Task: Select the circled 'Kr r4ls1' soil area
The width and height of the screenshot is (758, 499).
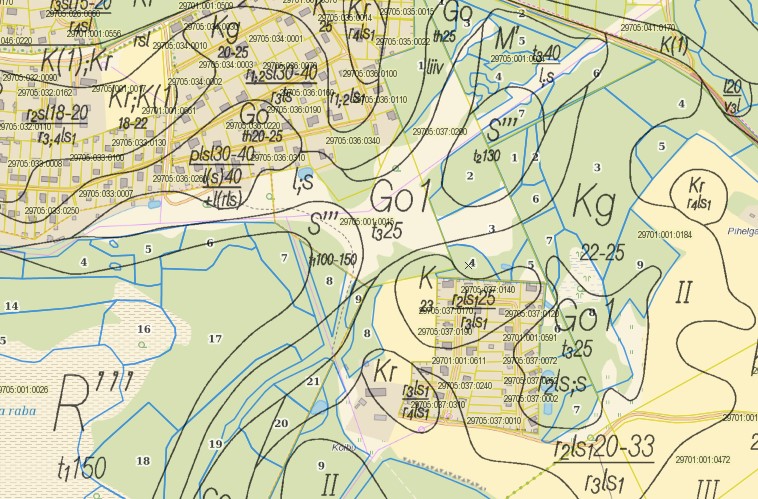Action: 696,195
